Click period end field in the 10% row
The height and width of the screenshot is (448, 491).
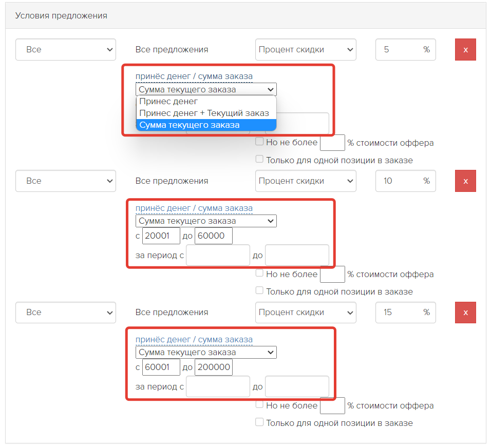pyautogui.click(x=297, y=255)
